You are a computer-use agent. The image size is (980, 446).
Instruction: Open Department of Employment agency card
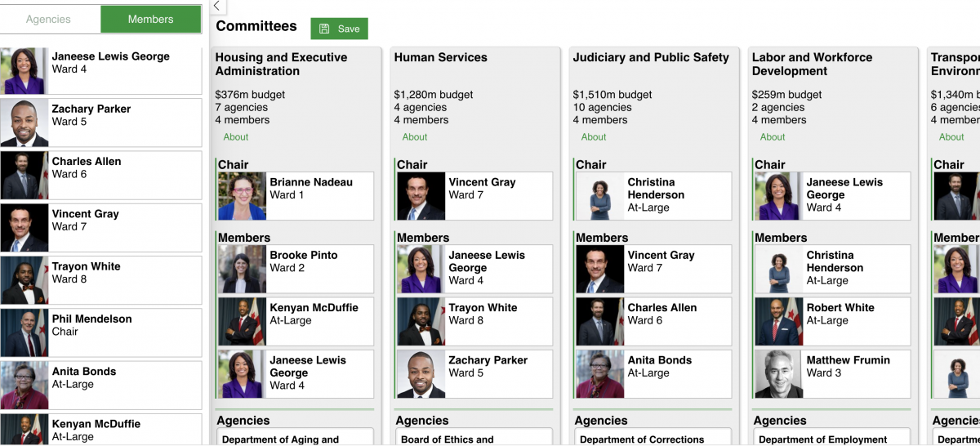(832, 437)
